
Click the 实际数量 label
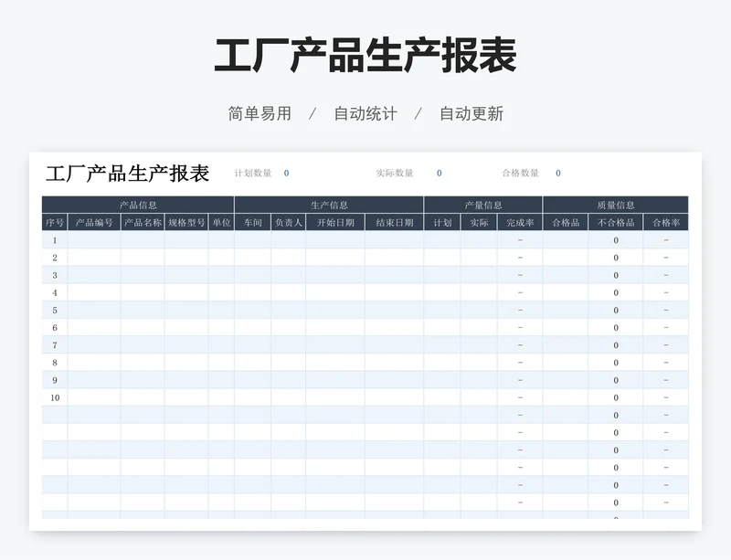395,173
